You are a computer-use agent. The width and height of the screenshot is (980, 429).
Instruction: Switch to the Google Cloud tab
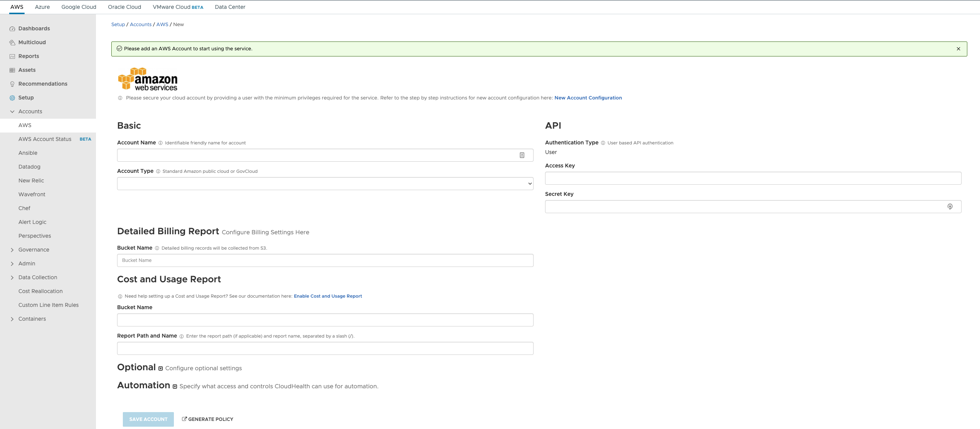coord(79,7)
